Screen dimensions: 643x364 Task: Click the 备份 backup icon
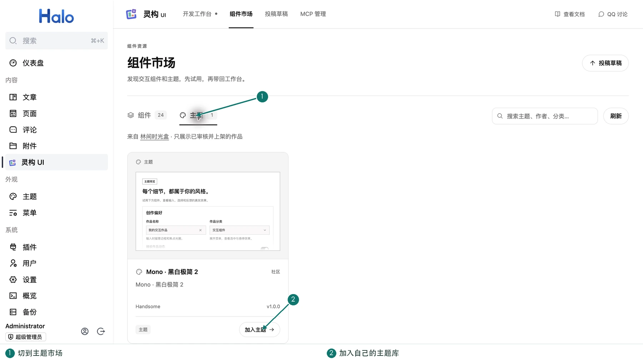point(13,312)
